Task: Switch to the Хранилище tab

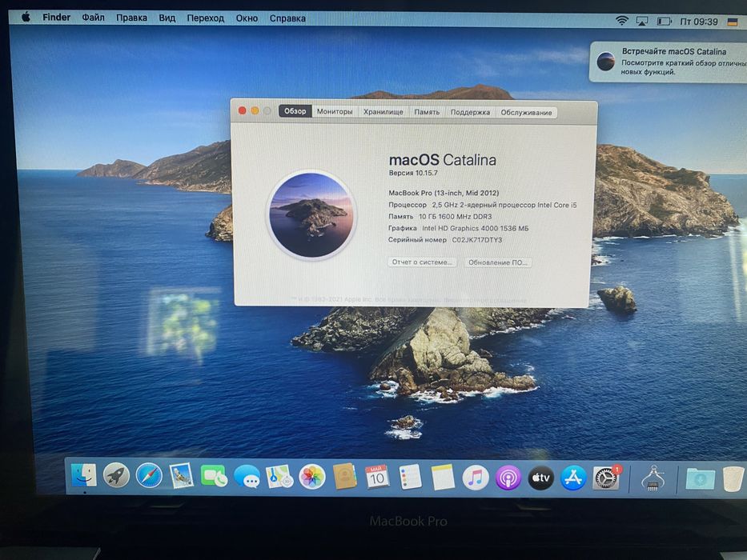Action: 383,112
